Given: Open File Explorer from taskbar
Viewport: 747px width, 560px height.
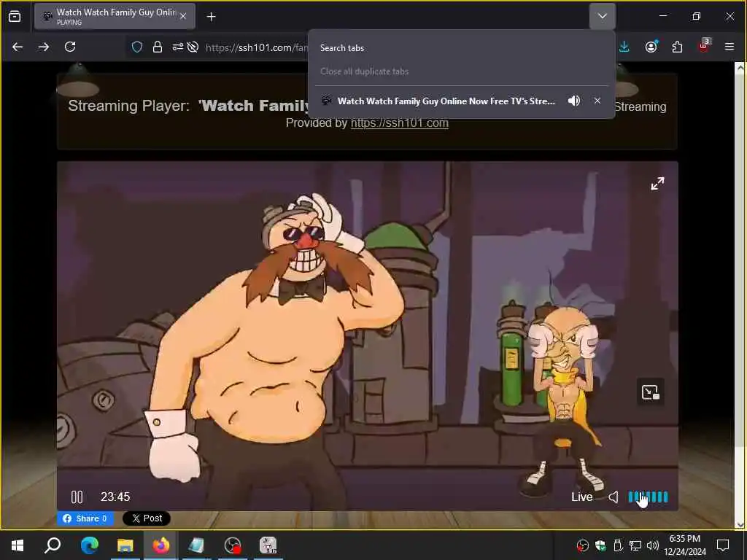Looking at the screenshot, I should 125,545.
